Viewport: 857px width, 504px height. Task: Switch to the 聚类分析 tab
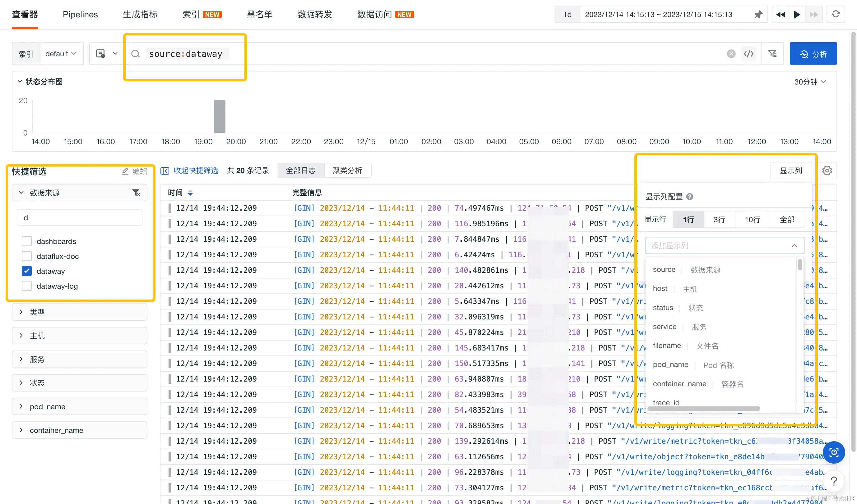347,171
